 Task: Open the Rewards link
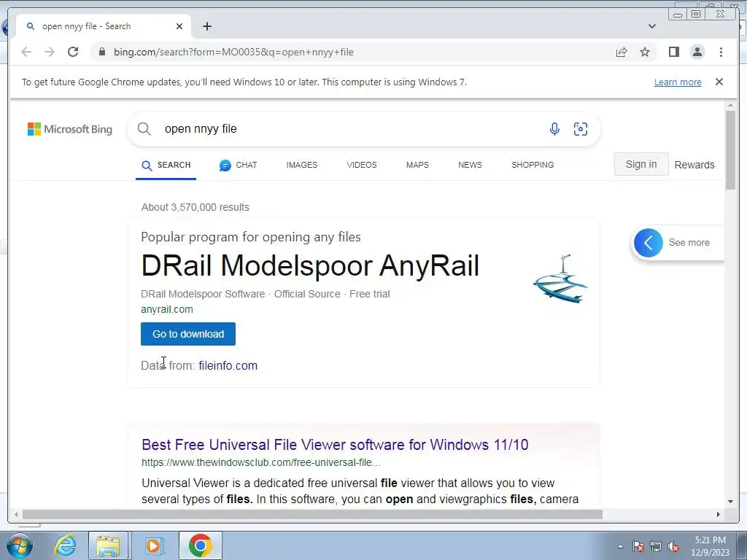coord(694,165)
